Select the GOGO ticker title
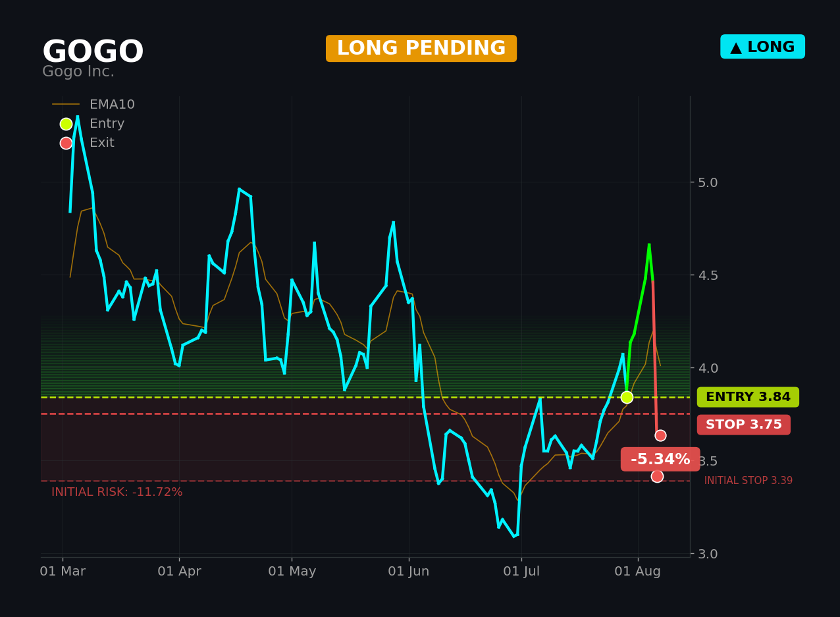This screenshot has height=617, width=840. (x=93, y=52)
